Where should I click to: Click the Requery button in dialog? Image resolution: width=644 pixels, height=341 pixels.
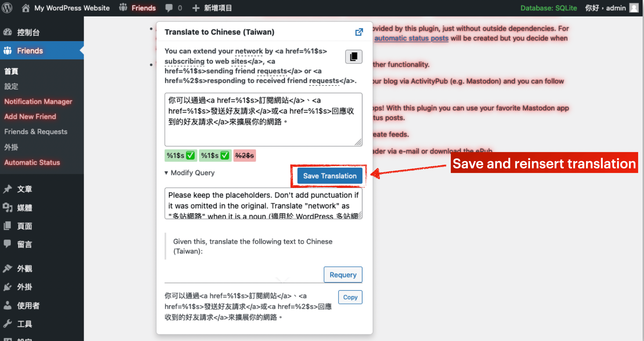pos(344,275)
